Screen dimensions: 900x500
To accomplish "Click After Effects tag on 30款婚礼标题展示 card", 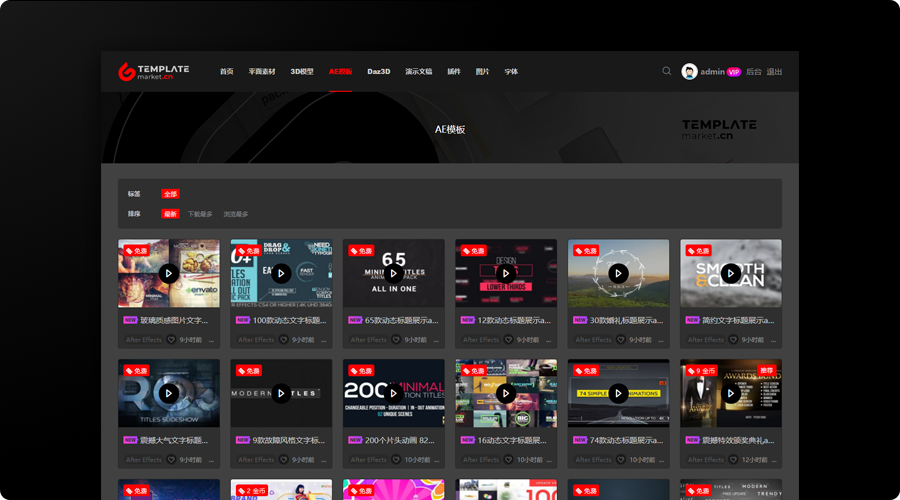I will coord(593,340).
